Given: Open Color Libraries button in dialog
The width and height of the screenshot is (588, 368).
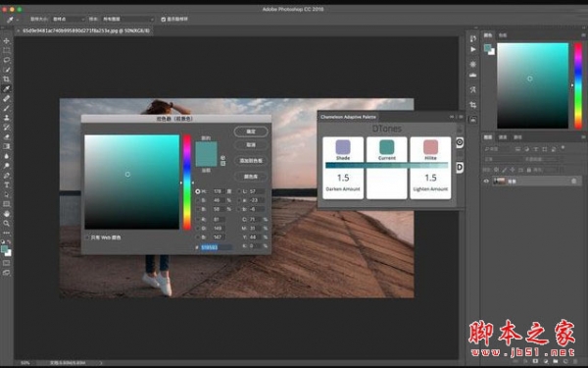Looking at the screenshot, I should 251,176.
